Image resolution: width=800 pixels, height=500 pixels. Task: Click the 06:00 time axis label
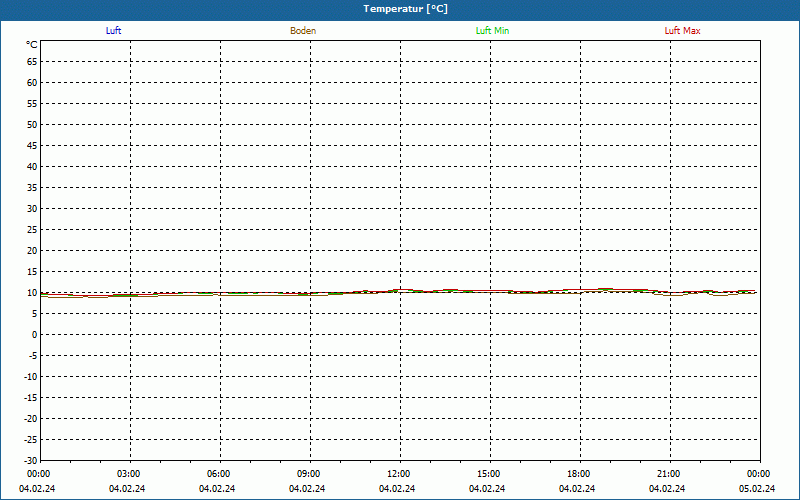coord(218,474)
